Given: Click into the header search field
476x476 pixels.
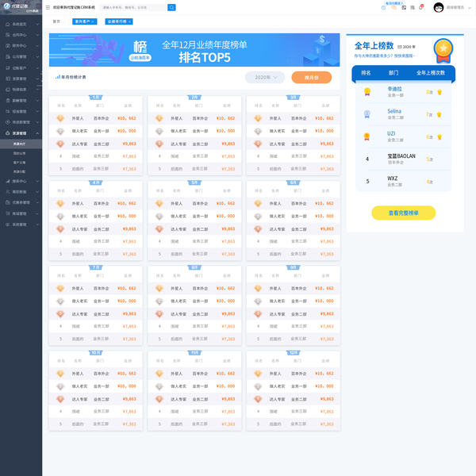Looking at the screenshot, I should point(133,7).
